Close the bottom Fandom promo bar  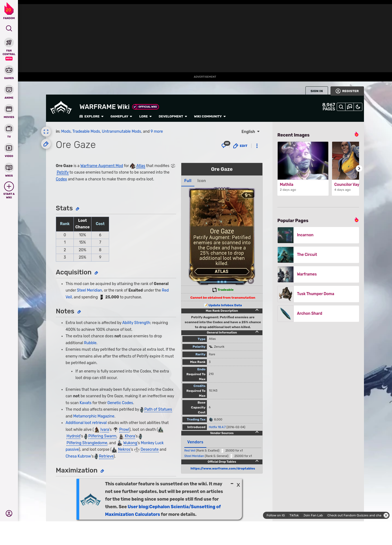coord(386,515)
